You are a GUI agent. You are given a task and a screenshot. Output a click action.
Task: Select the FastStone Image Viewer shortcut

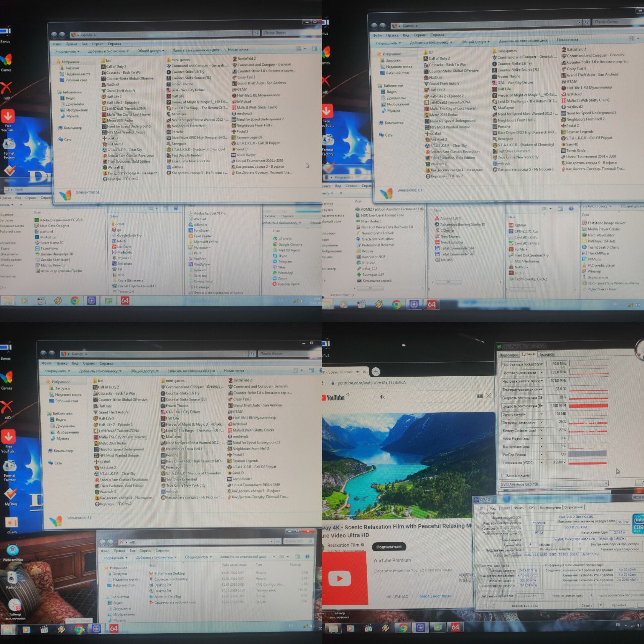[x=604, y=223]
